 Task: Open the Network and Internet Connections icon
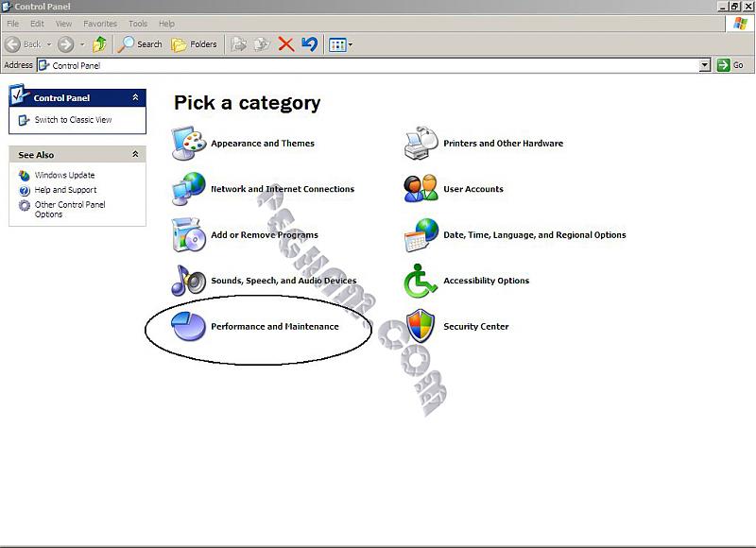click(x=189, y=189)
